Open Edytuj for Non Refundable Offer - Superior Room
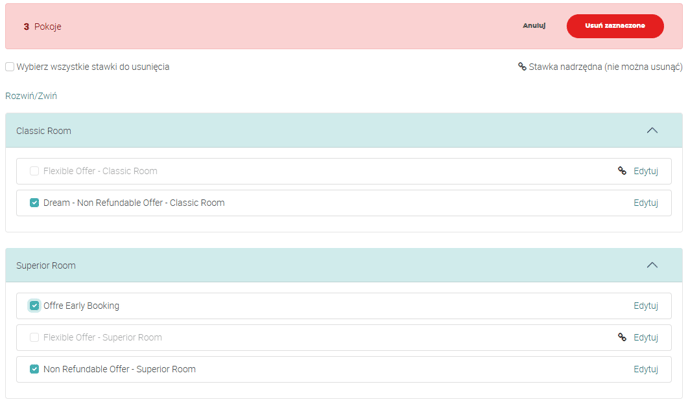Image resolution: width=688 pixels, height=404 pixels. (x=646, y=369)
